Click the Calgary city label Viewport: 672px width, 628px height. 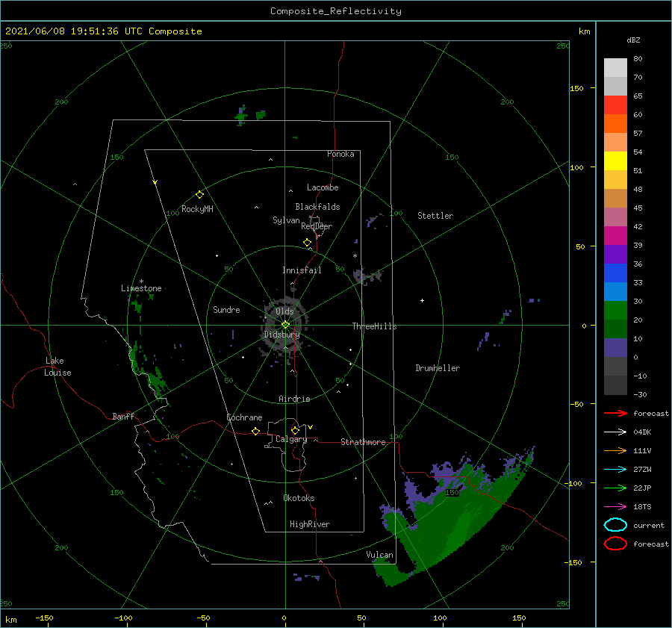291,439
